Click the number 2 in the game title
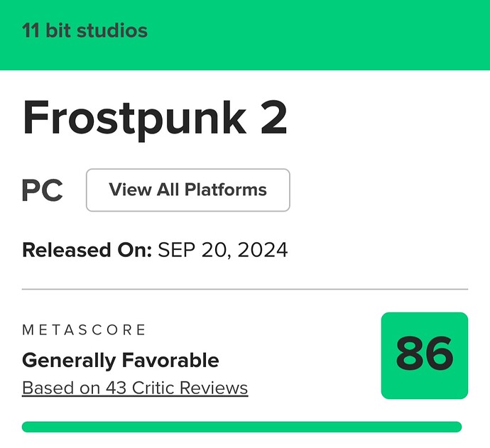 (x=273, y=118)
